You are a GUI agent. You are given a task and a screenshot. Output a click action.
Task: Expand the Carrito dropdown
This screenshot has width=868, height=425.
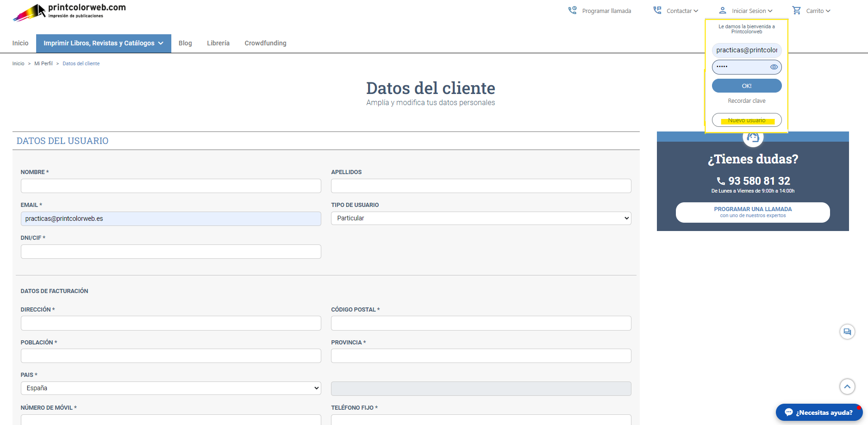coord(818,11)
